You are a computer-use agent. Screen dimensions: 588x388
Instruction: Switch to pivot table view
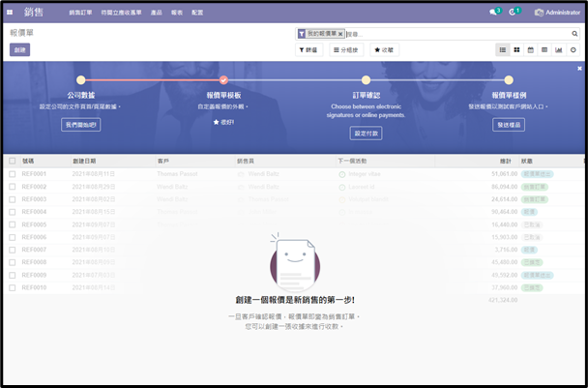pos(544,50)
